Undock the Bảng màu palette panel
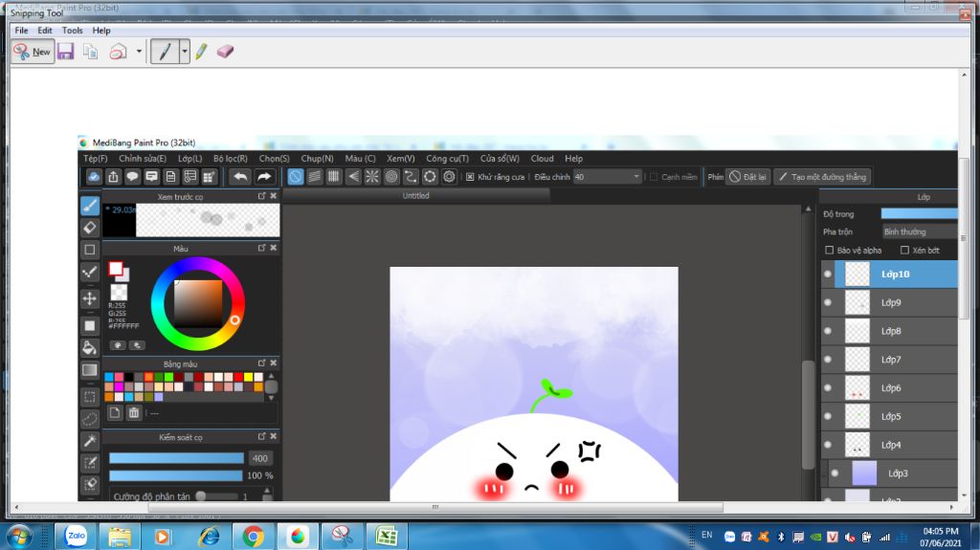The width and height of the screenshot is (980, 550). click(x=262, y=363)
